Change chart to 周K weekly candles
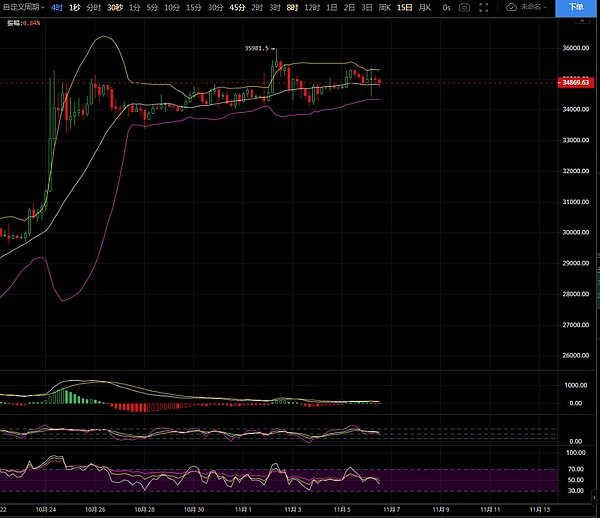Image resolution: width=600 pixels, height=518 pixels. point(384,7)
